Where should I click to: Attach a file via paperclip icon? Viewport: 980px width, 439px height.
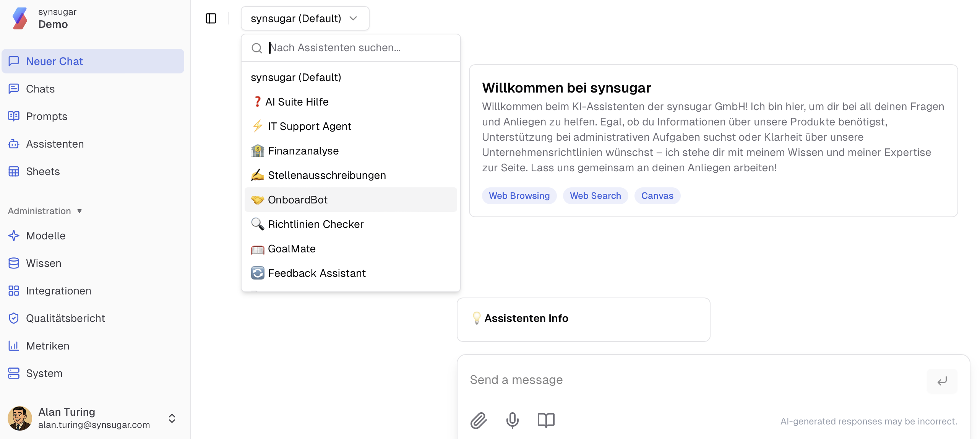point(478,420)
